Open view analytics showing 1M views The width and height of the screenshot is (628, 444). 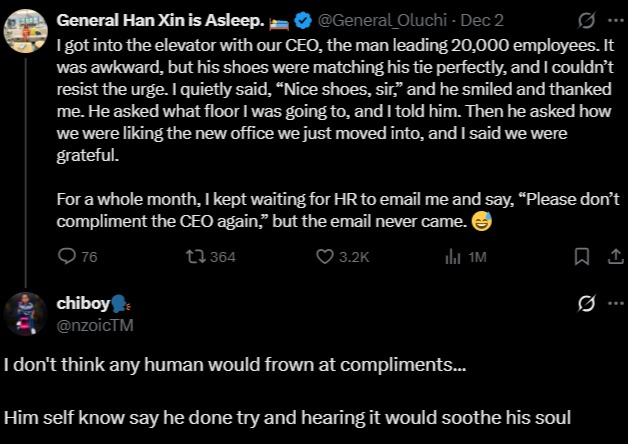[450, 257]
